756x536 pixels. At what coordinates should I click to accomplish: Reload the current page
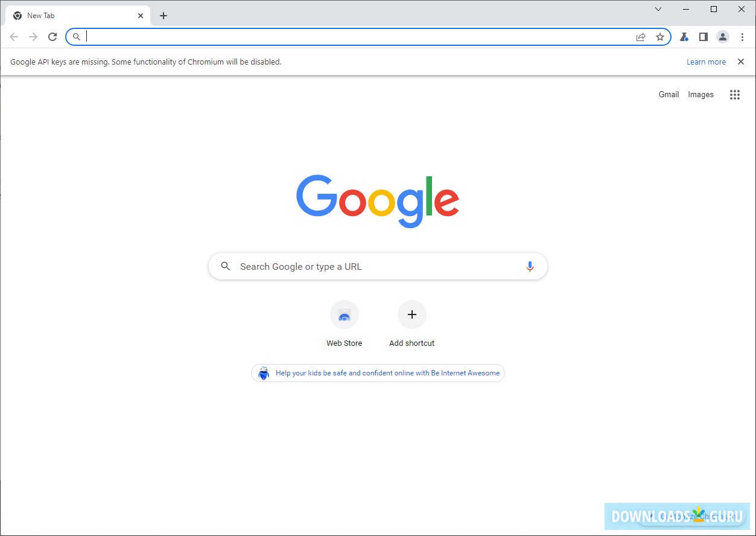(x=52, y=37)
